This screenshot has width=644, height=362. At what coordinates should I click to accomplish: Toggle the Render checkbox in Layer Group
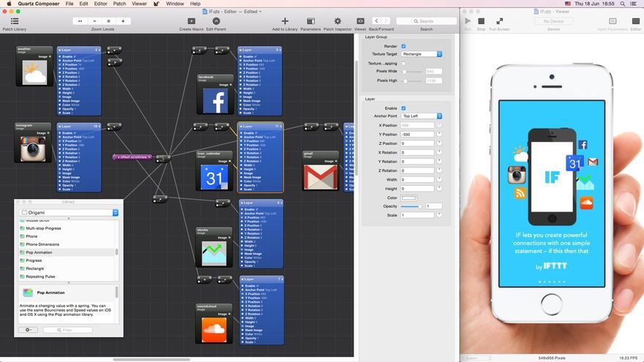tap(403, 46)
